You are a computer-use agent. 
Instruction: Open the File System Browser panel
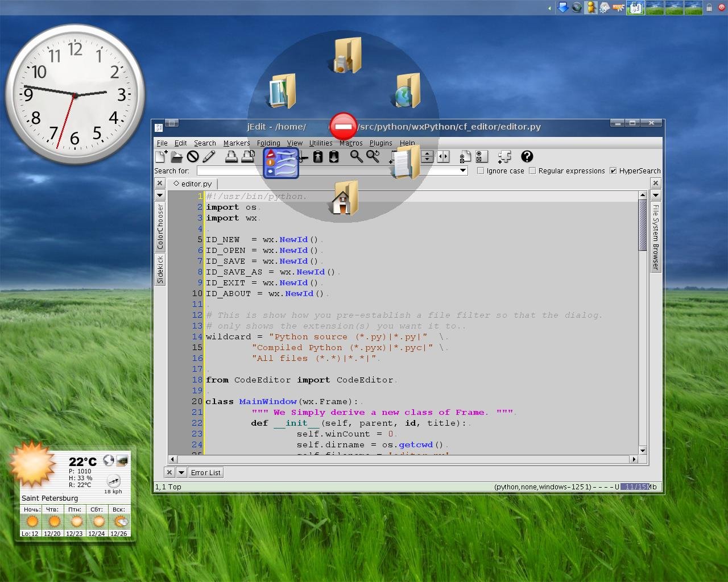(x=655, y=237)
